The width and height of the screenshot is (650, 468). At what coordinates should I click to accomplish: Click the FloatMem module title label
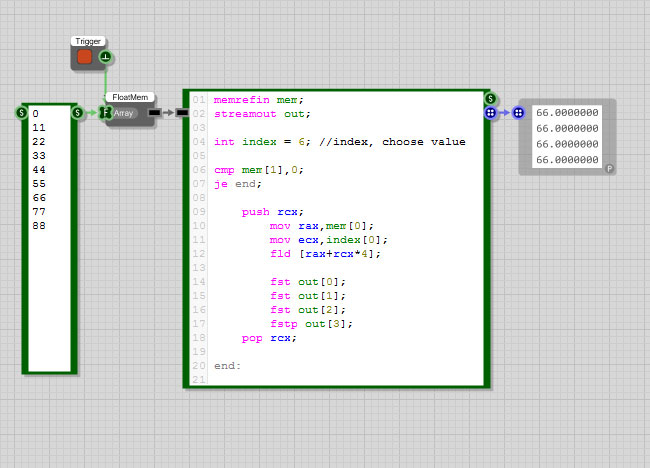click(x=128, y=98)
